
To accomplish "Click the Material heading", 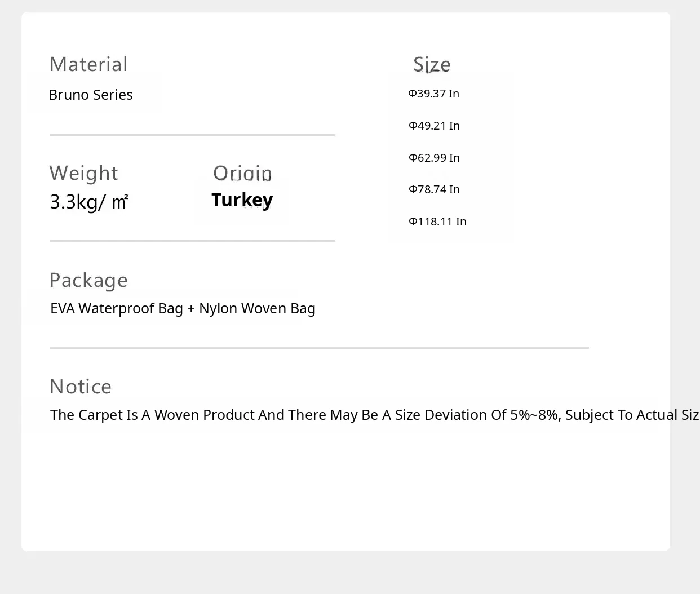I will [88, 64].
